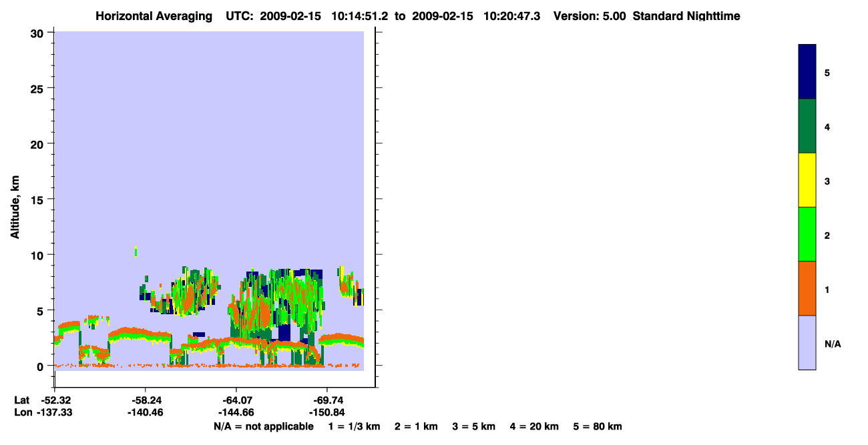Click the dark blue level 5 colorbar segment
The image size is (868, 445).
[807, 72]
